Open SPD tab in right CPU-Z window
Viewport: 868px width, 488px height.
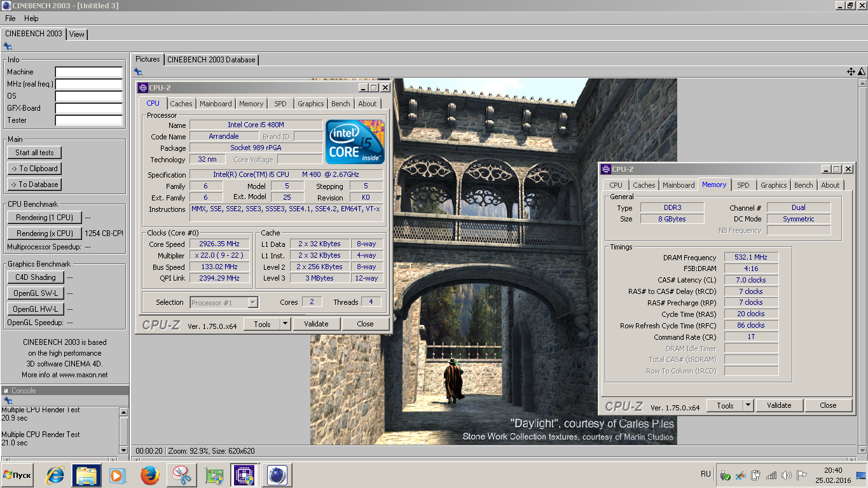(x=743, y=185)
